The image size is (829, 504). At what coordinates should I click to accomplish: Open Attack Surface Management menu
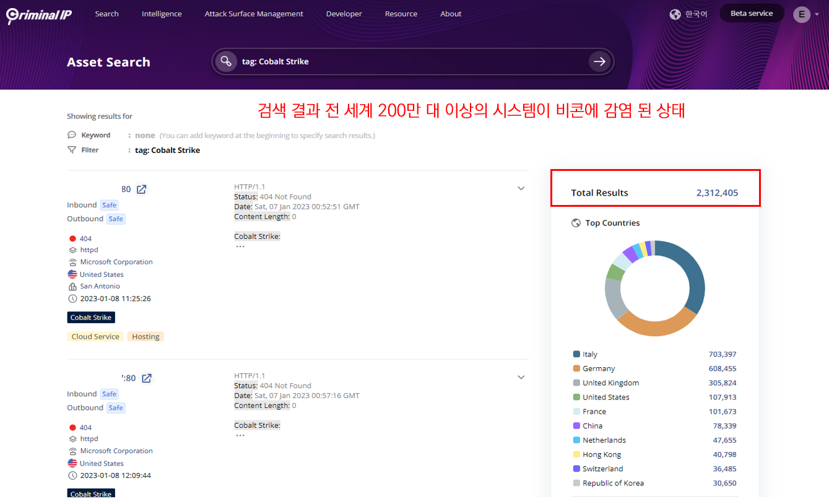[254, 14]
